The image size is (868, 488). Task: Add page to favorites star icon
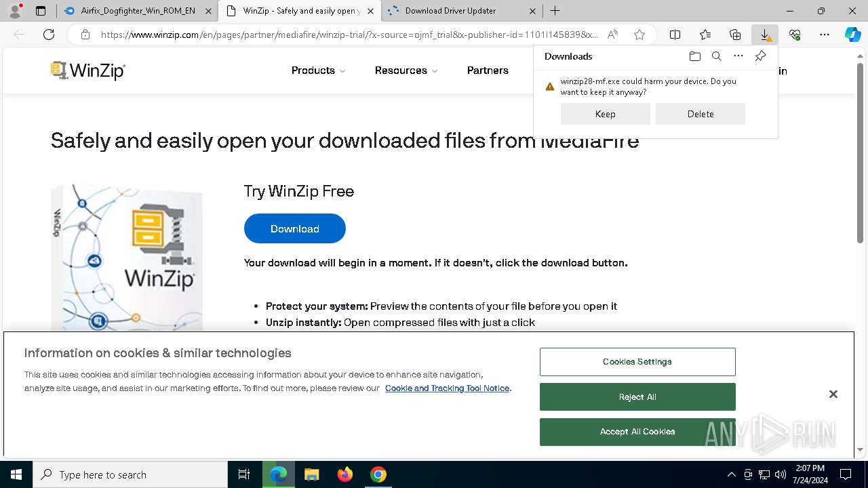639,35
